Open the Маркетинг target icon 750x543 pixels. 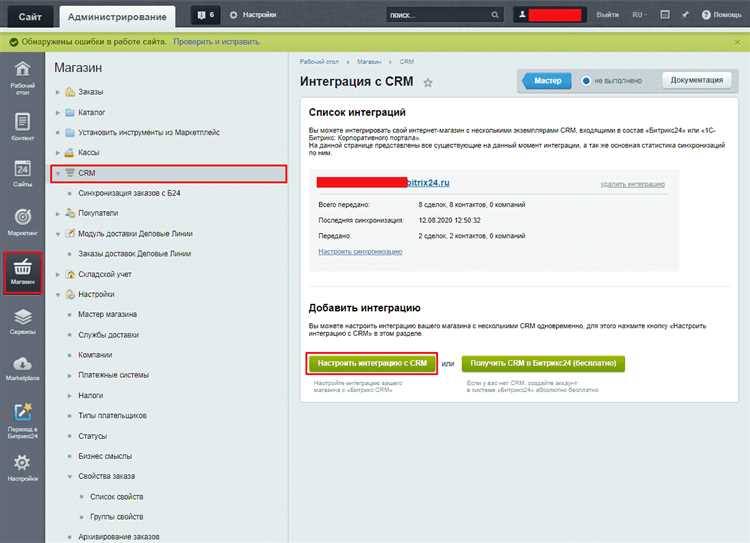22,217
